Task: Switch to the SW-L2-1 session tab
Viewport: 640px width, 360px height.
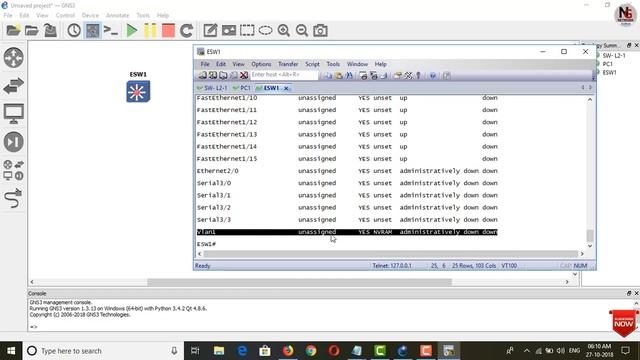Action: (x=212, y=88)
